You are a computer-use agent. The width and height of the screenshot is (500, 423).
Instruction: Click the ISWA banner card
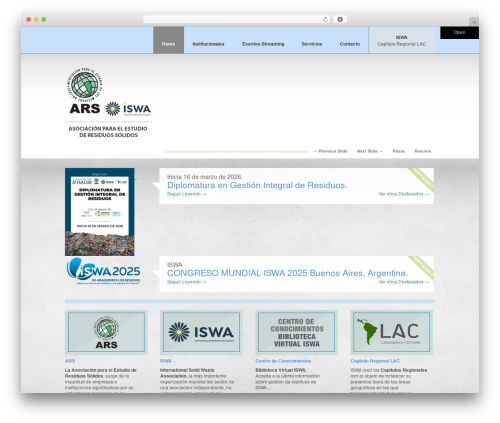[201, 332]
